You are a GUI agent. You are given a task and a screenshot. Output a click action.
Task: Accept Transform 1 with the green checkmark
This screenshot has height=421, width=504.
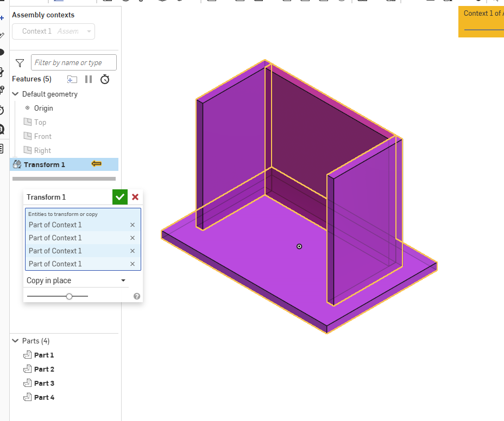pyautogui.click(x=120, y=197)
